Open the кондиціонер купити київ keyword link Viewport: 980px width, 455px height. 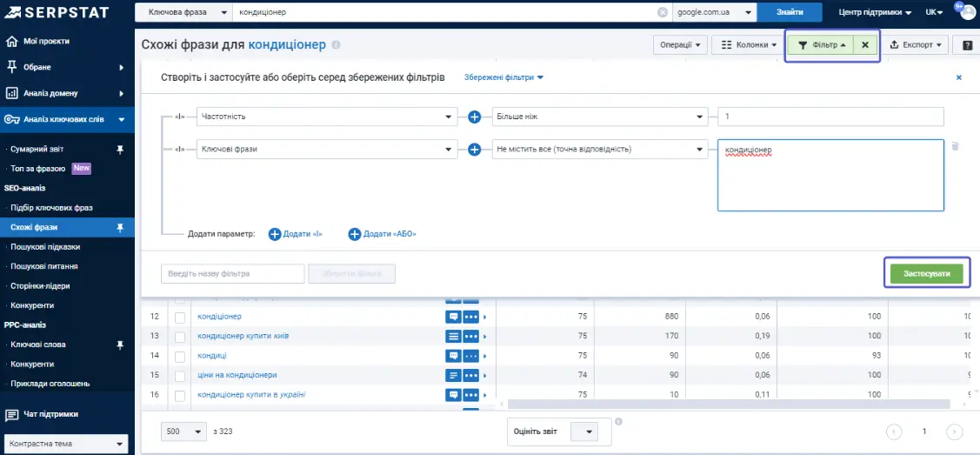[243, 337]
